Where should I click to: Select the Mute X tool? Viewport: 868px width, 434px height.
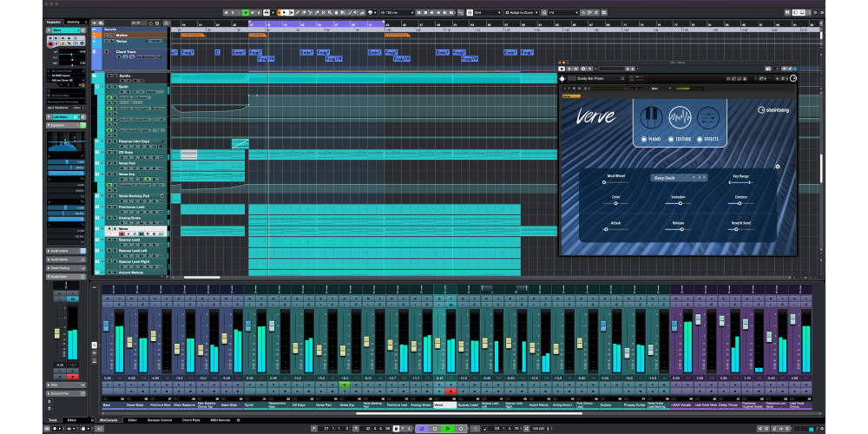tap(322, 12)
